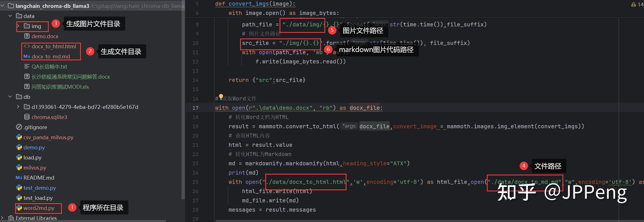Click the External Libraries icon
The width and height of the screenshot is (644, 222).
point(11,218)
